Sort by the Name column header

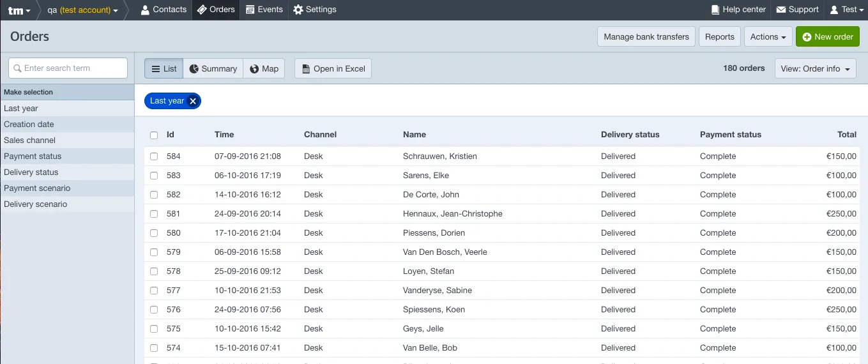point(415,135)
